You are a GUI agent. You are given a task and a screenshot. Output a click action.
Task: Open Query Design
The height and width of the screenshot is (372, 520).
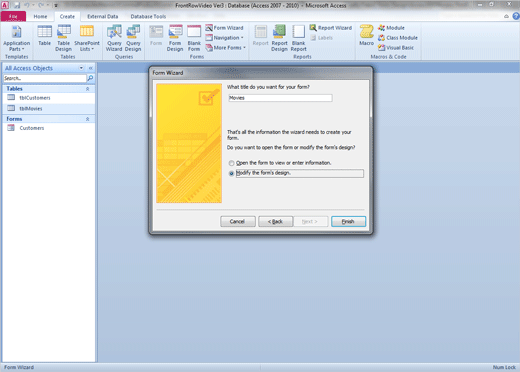tap(133, 38)
